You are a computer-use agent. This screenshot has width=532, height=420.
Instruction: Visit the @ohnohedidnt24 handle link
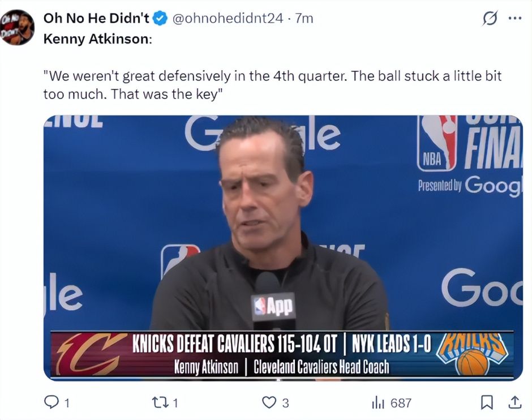coord(228,18)
